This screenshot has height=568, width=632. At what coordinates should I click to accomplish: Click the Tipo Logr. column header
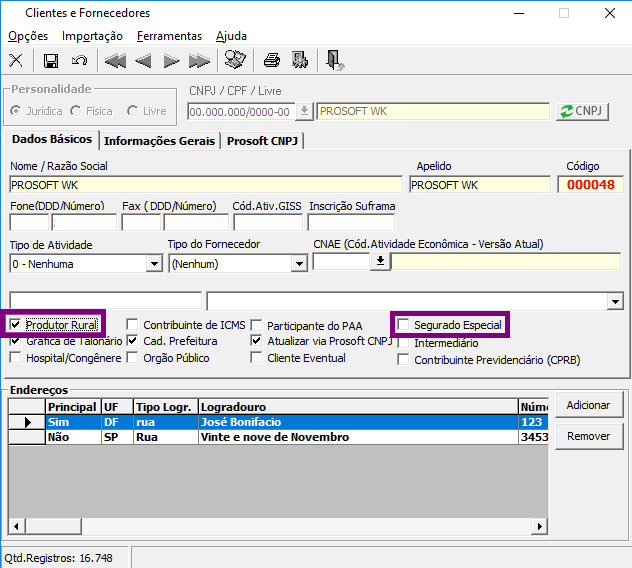(x=166, y=407)
